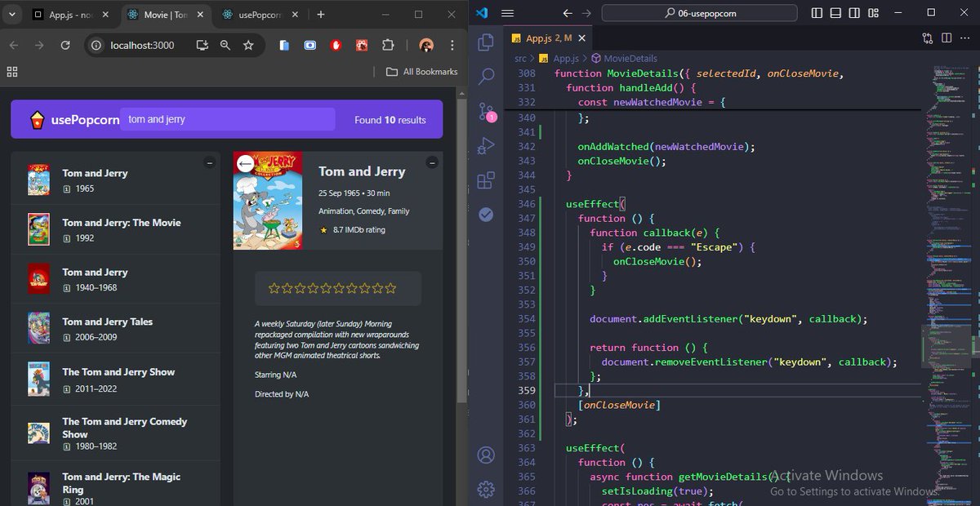Click the red hand blocker extension icon
The width and height of the screenshot is (980, 506).
pos(336,45)
